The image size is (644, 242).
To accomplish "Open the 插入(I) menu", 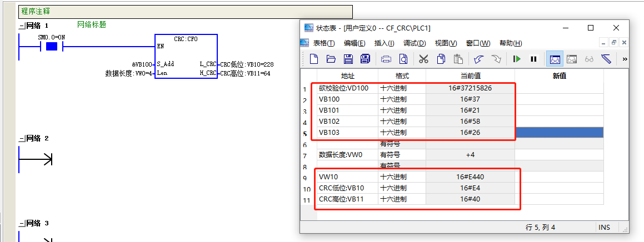I will (385, 43).
